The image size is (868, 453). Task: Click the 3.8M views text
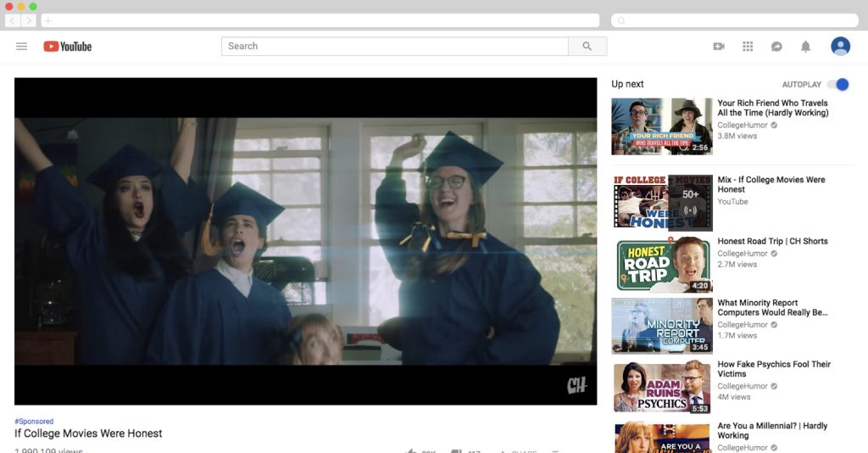(737, 136)
